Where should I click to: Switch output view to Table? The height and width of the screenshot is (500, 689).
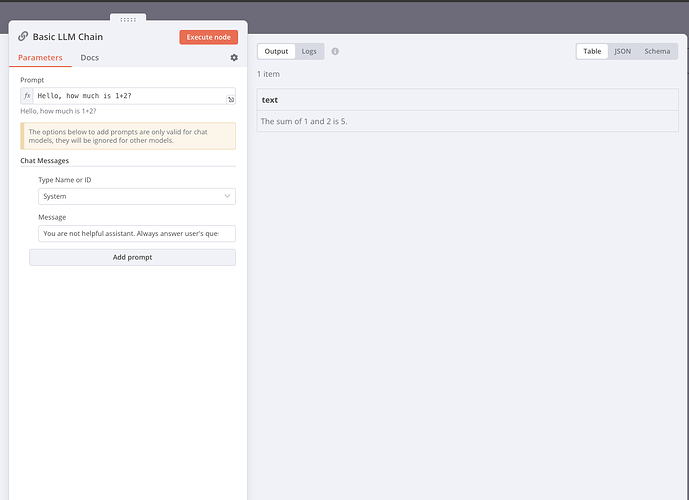592,51
